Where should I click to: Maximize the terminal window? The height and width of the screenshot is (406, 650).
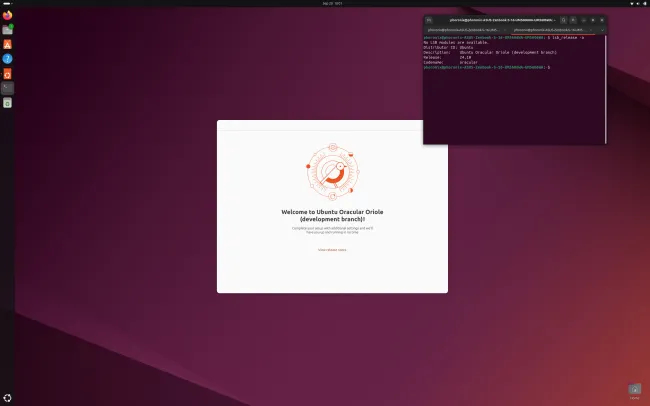(593, 20)
